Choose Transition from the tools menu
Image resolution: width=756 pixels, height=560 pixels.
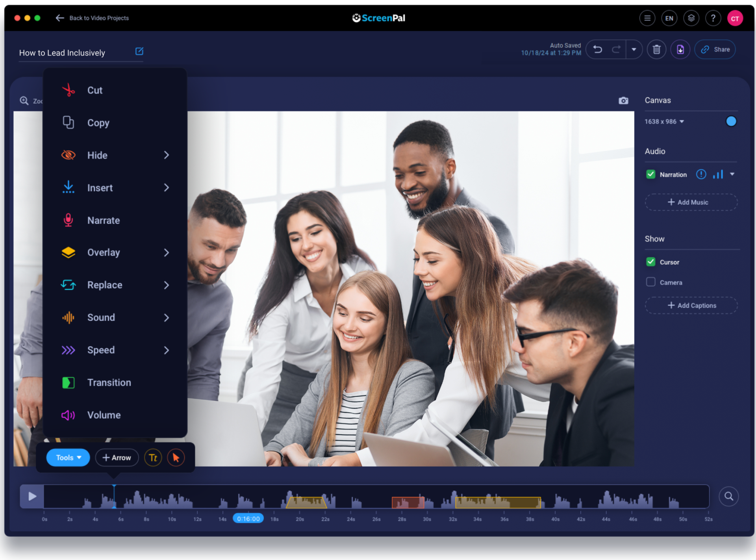click(109, 382)
